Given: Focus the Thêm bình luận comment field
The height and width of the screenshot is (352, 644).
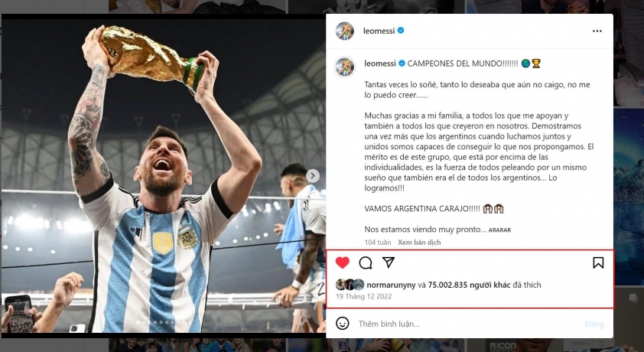Looking at the screenshot, I should pos(468,324).
